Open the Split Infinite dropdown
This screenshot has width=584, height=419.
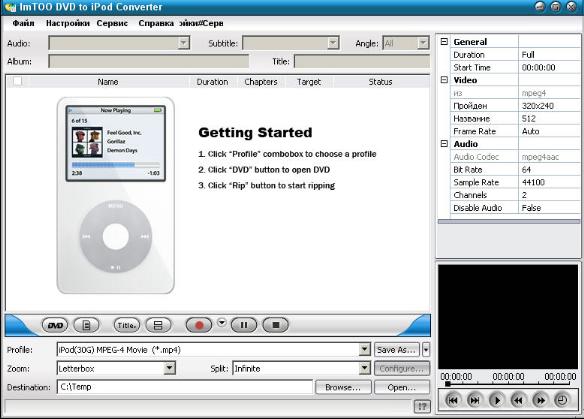pos(365,368)
